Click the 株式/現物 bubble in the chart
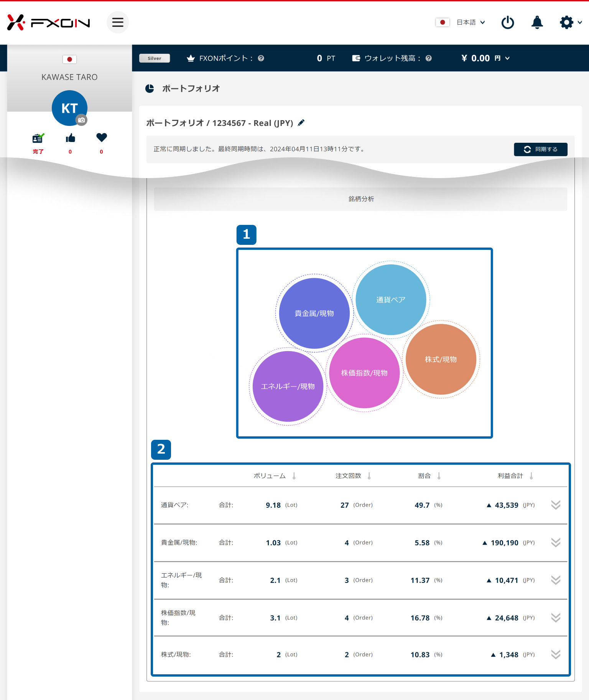 pyautogui.click(x=441, y=360)
